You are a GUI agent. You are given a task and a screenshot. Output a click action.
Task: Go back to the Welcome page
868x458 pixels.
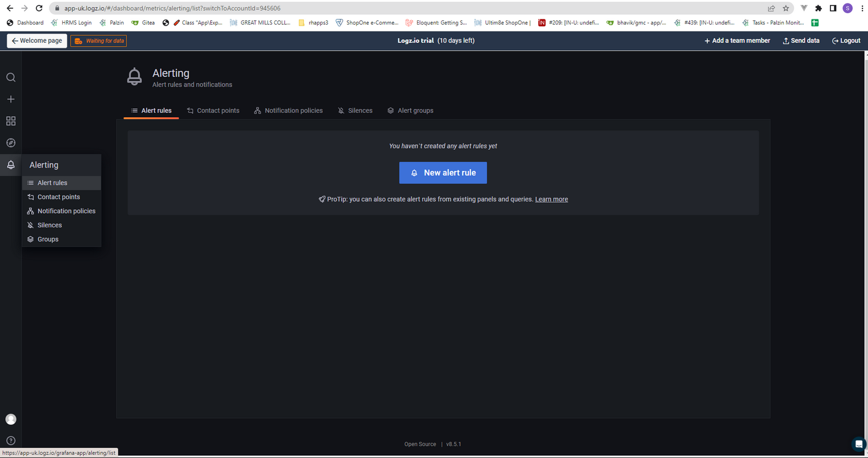37,41
